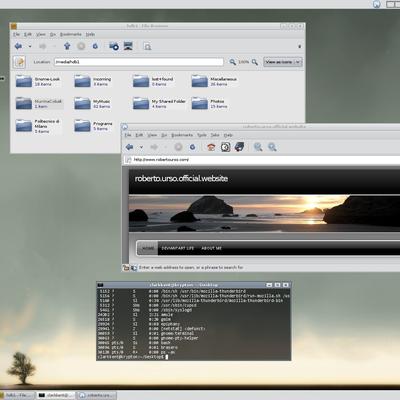
Task: Open home folder from file browser toolbar
Action: click(114, 46)
